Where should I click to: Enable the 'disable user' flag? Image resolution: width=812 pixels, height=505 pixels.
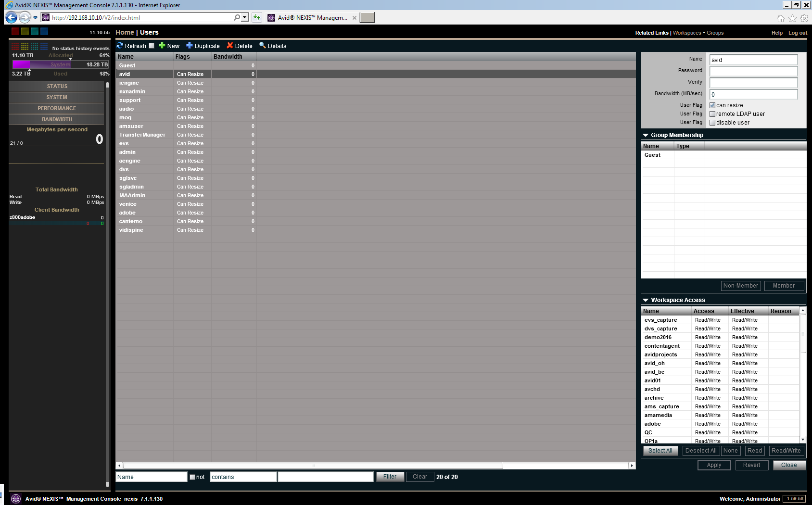(712, 123)
